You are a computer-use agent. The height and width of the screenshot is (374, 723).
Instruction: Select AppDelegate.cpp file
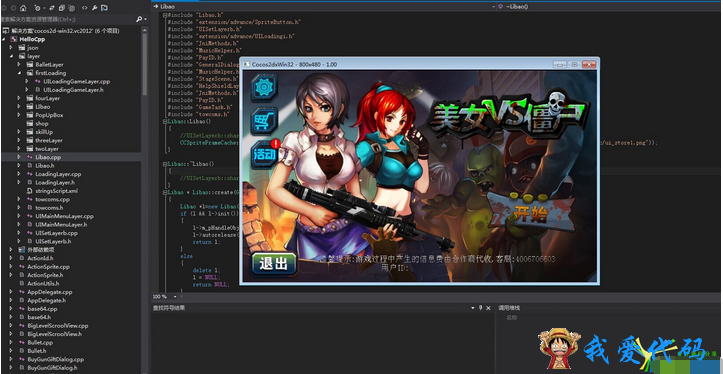click(50, 292)
